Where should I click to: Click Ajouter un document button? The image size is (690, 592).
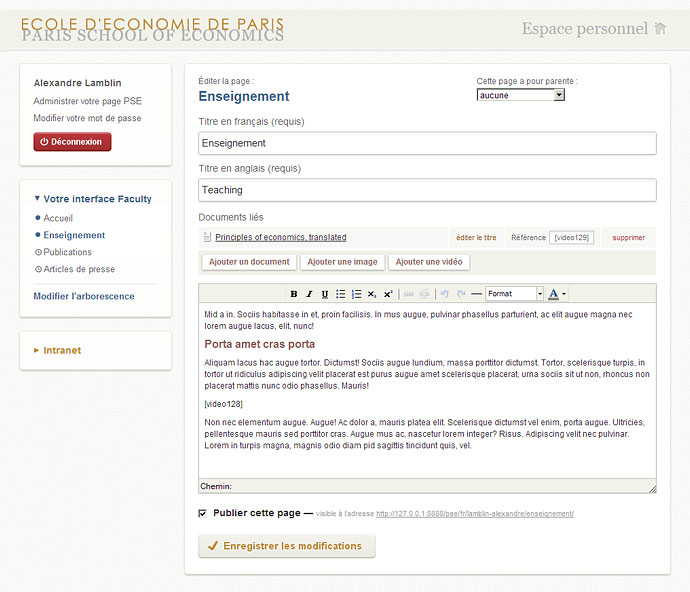pyautogui.click(x=249, y=262)
